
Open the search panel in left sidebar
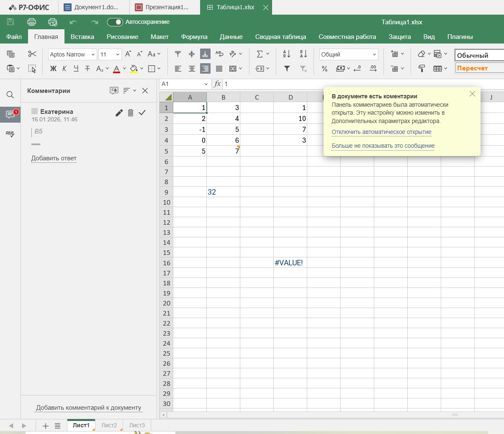pos(10,95)
